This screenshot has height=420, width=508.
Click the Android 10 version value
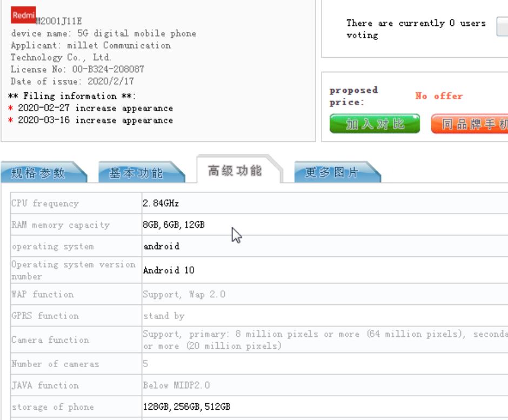tap(168, 270)
